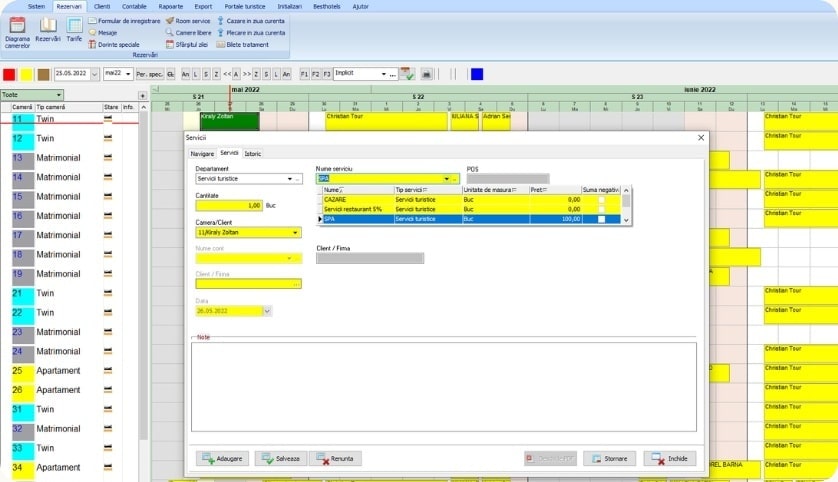
Task: Open Formular de inregistrare
Action: pos(93,20)
